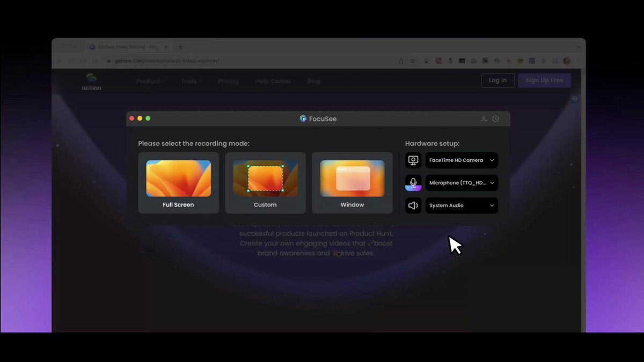
Task: Close the FocuSee window with red button
Action: [132, 119]
